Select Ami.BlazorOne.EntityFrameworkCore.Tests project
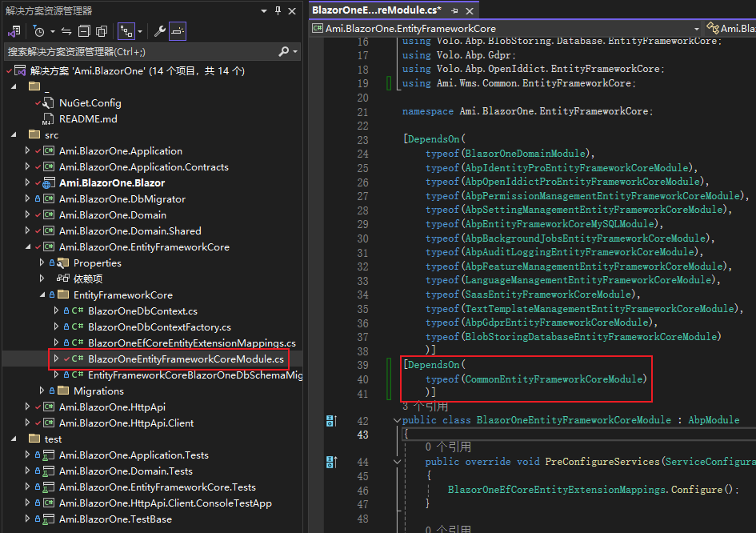756x533 pixels. 157,487
